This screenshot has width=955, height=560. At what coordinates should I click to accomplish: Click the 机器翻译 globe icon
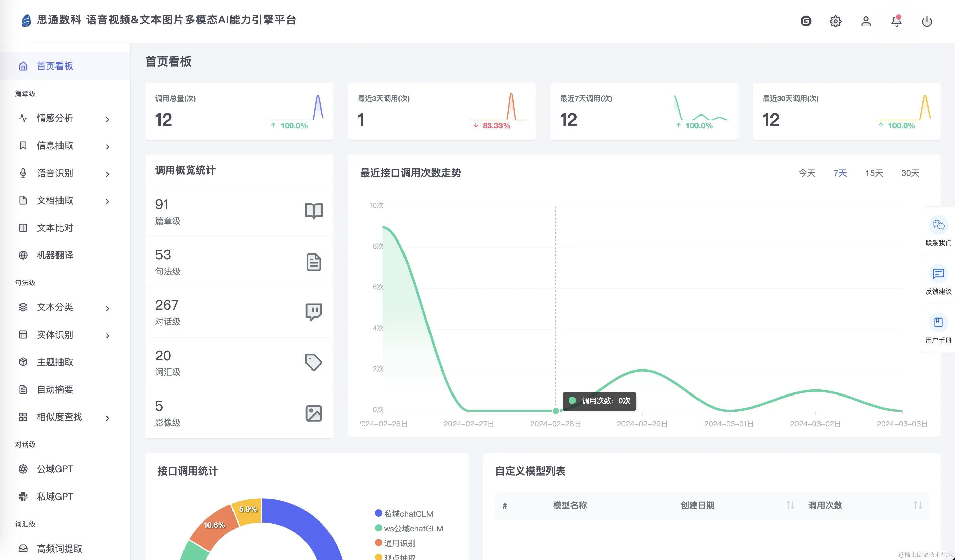click(24, 255)
